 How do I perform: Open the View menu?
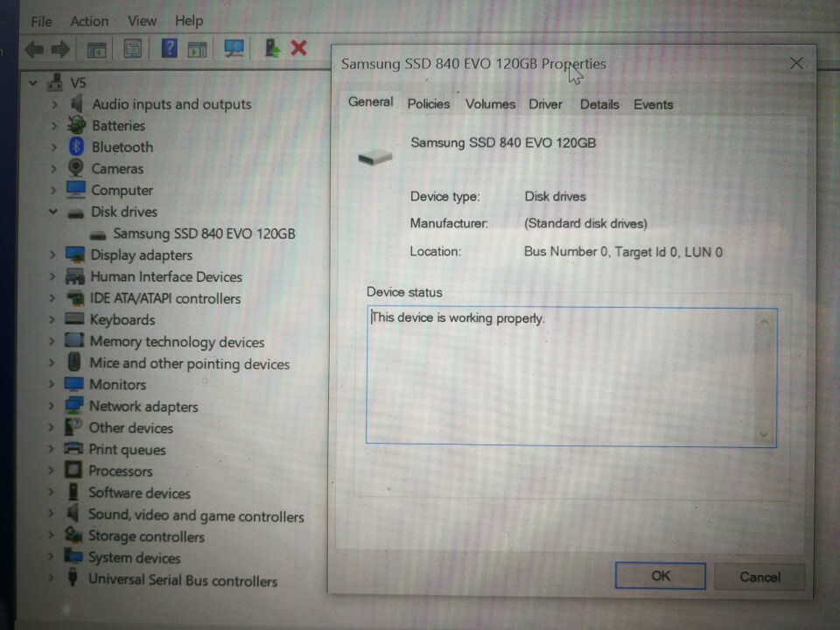click(x=142, y=21)
